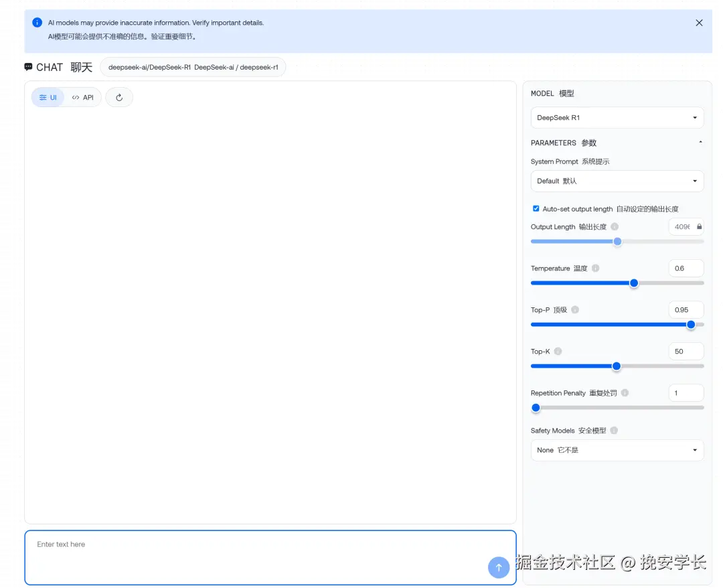Click the Repetition Penalty value field
Screen dimensions: 723x588
click(686, 392)
